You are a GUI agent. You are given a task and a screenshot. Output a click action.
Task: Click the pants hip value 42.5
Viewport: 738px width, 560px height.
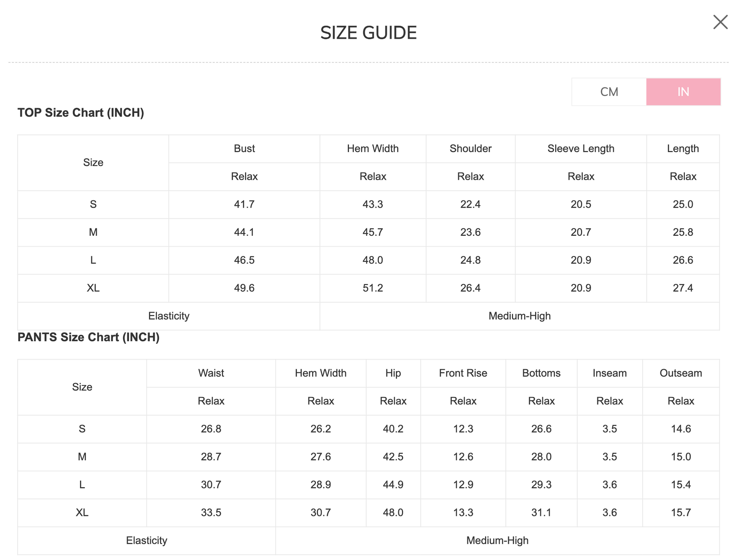click(393, 456)
